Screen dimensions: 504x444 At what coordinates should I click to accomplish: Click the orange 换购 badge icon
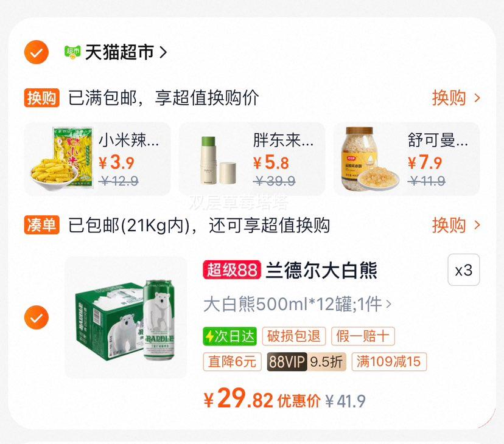42,98
